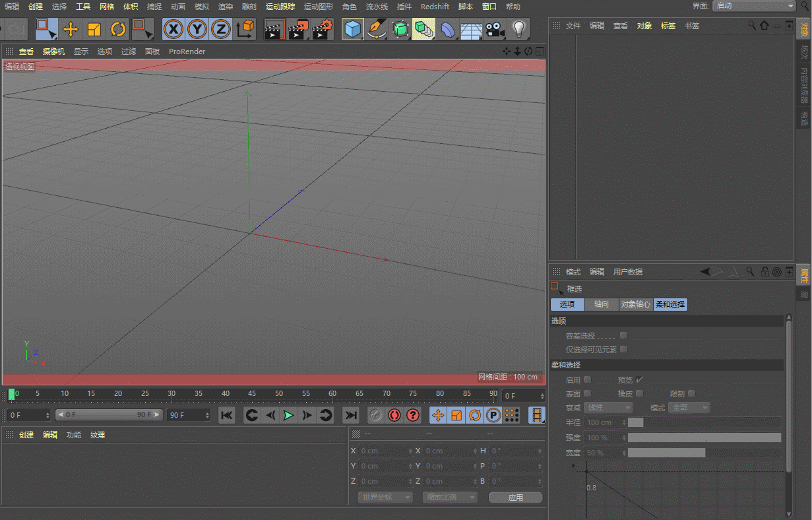The width and height of the screenshot is (812, 520).
Task: Toggle 仅选择可见元素 checkbox
Action: click(x=623, y=349)
